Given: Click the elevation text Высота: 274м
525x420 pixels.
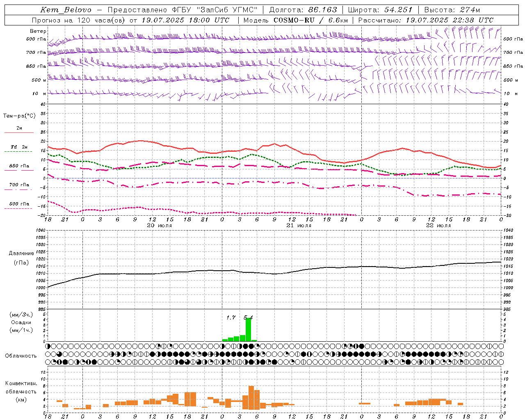Looking at the screenshot, I should pyautogui.click(x=452, y=10).
